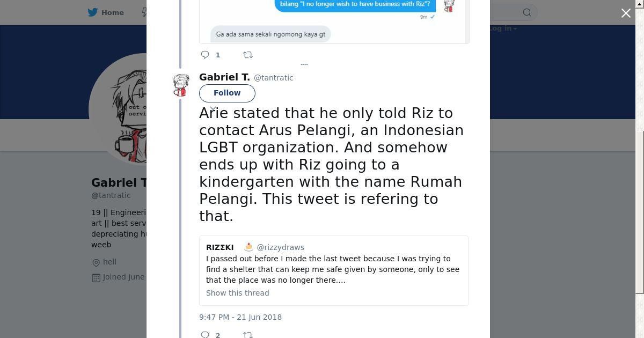Click the retweet icon below the 9:47 PM timestamp

248,335
